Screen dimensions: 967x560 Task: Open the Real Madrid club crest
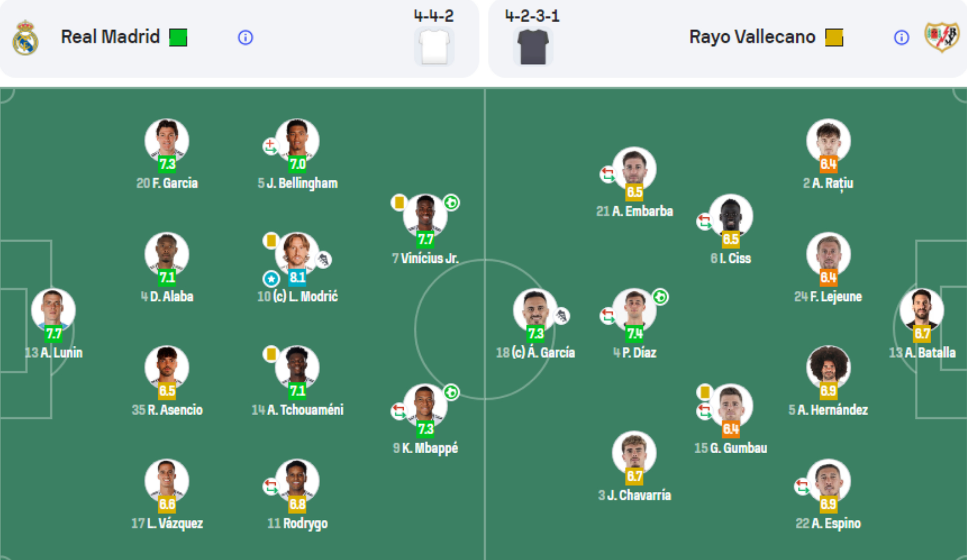[25, 38]
